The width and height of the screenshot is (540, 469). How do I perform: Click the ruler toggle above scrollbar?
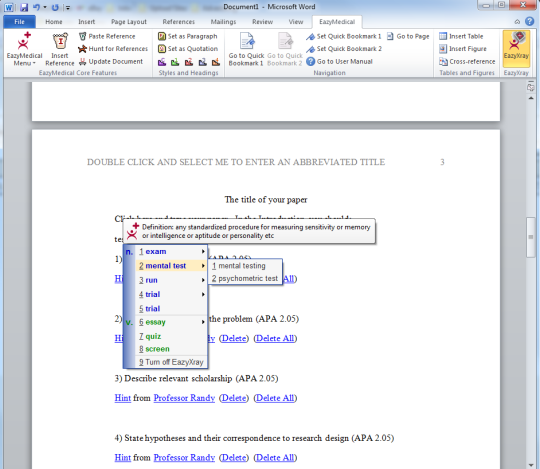coord(531,87)
